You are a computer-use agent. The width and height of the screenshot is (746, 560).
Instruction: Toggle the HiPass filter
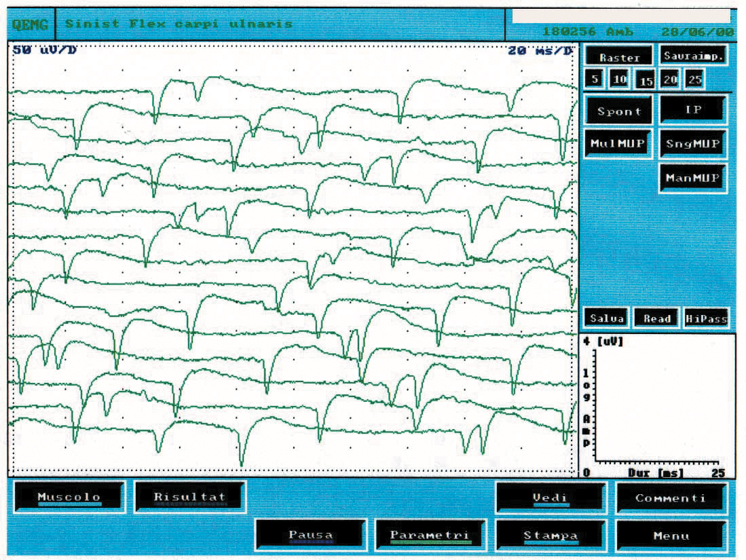click(705, 318)
